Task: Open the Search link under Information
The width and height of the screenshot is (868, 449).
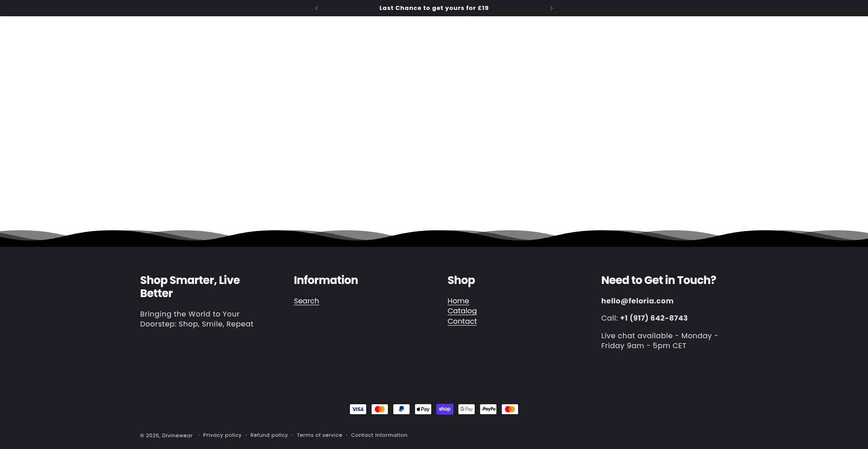Action: (306, 301)
